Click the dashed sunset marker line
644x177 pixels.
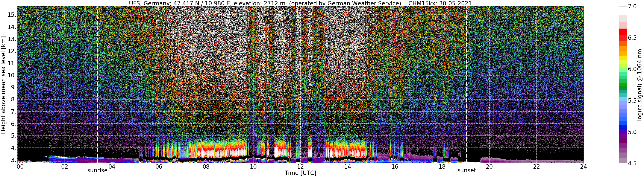pyautogui.click(x=467, y=85)
